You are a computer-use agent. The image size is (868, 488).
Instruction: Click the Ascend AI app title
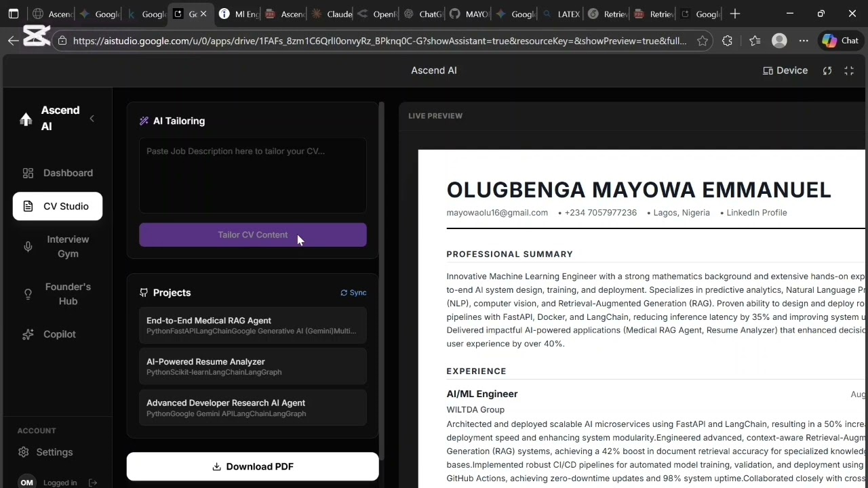434,70
